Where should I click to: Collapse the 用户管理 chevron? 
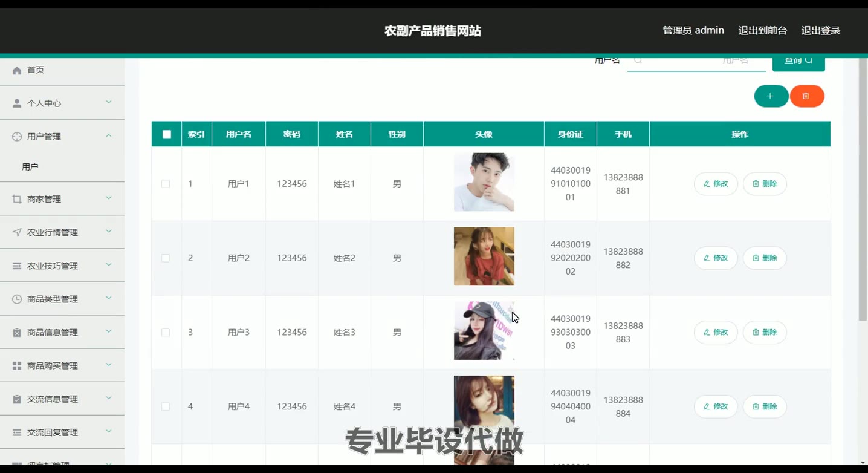tap(109, 135)
